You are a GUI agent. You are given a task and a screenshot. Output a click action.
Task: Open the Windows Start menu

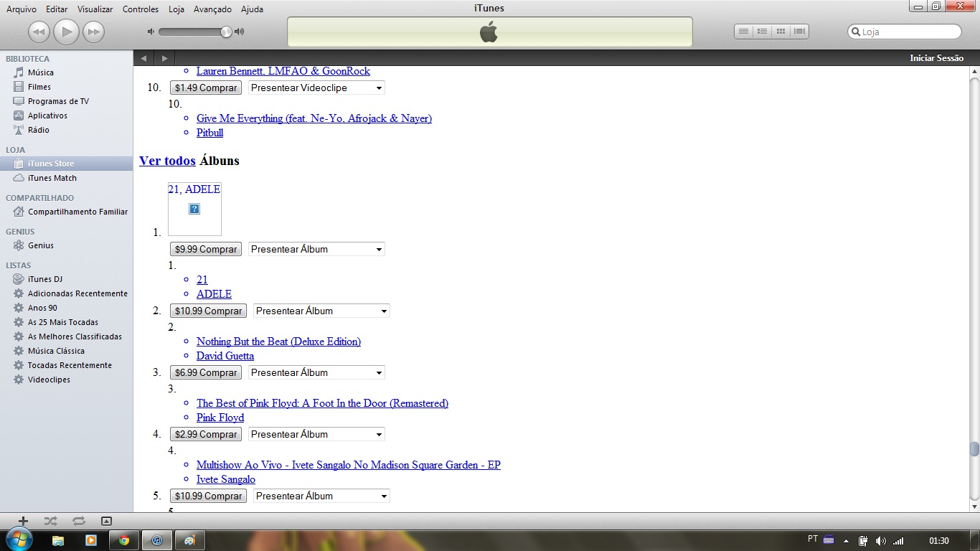pyautogui.click(x=19, y=540)
